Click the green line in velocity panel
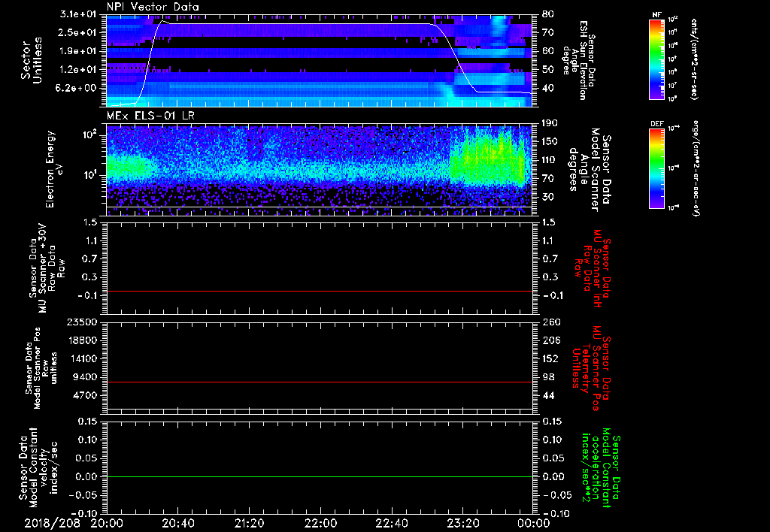 [x=319, y=476]
